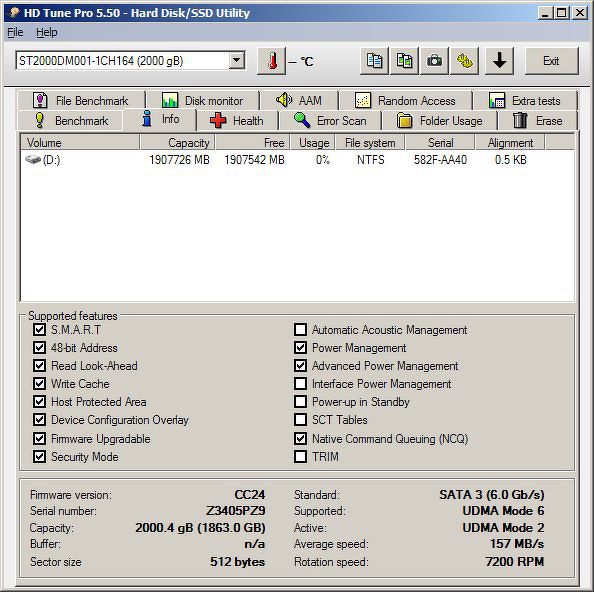Viewport: 594px width, 592px height.
Task: Click the Serial column header
Action: (440, 142)
